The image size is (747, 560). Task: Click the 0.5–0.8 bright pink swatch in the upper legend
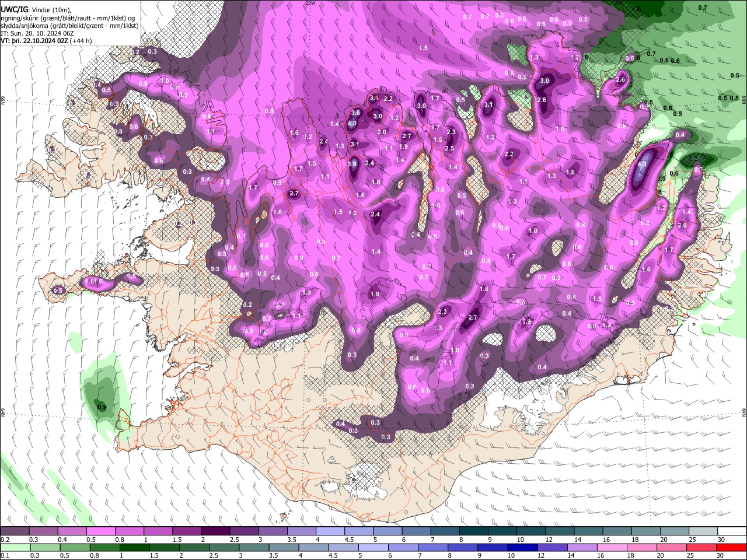(x=101, y=531)
